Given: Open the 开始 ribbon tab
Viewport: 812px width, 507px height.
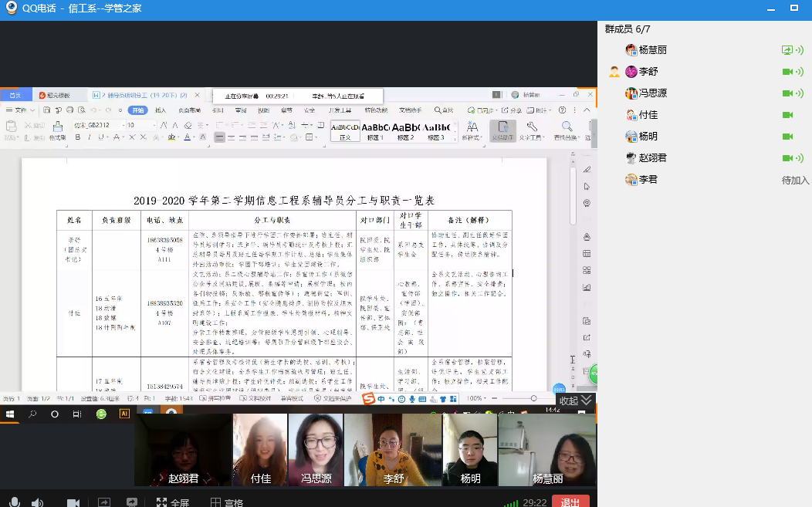Looking at the screenshot, I should (137, 110).
